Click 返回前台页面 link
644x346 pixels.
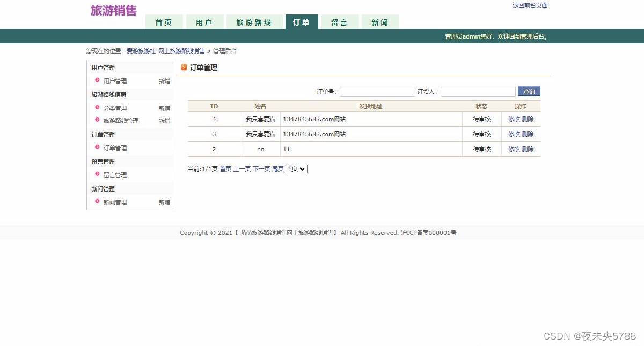(x=530, y=5)
